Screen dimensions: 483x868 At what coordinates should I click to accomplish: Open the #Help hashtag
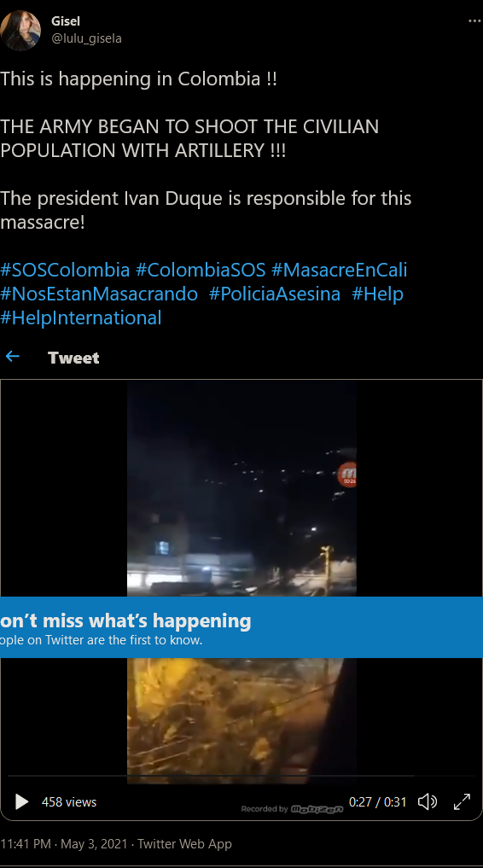[377, 294]
